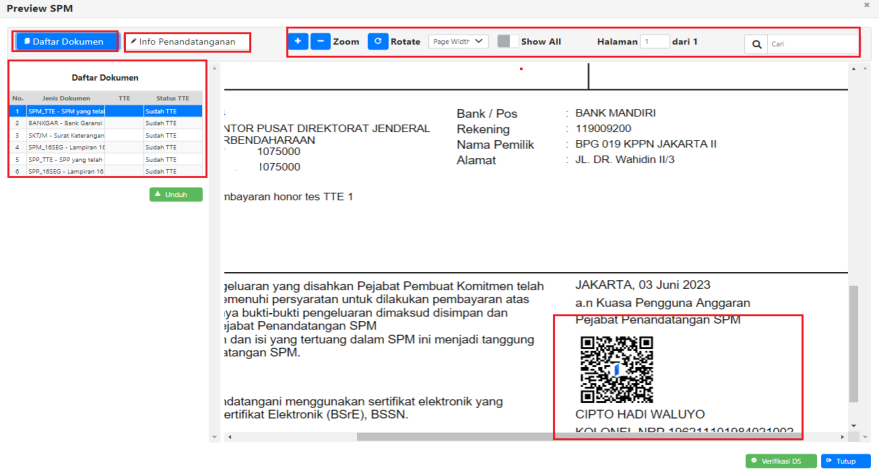The width and height of the screenshot is (879, 473).
Task: Click the Halaman page number field
Action: (655, 42)
